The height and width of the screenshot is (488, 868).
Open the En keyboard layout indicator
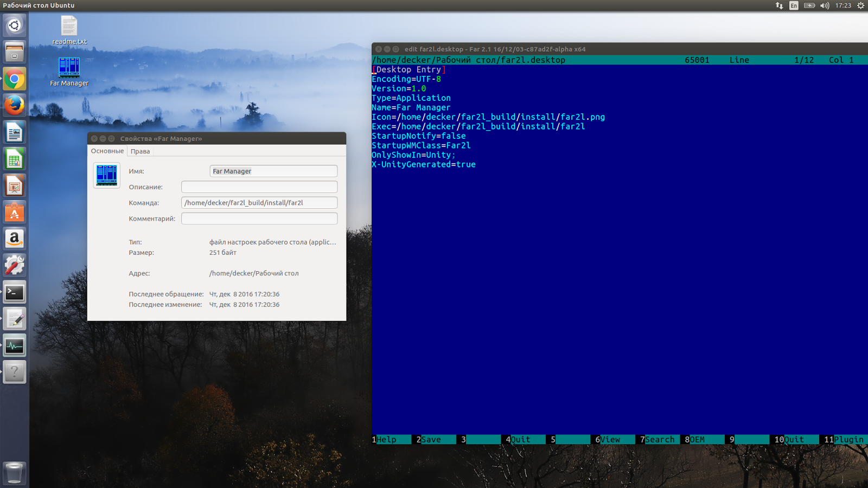(x=794, y=5)
